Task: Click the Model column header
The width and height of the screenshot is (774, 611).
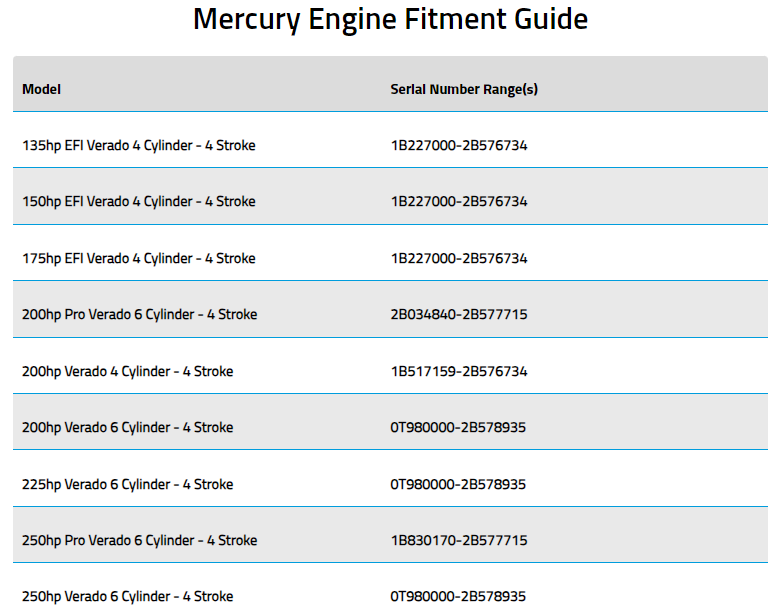Action: point(42,89)
